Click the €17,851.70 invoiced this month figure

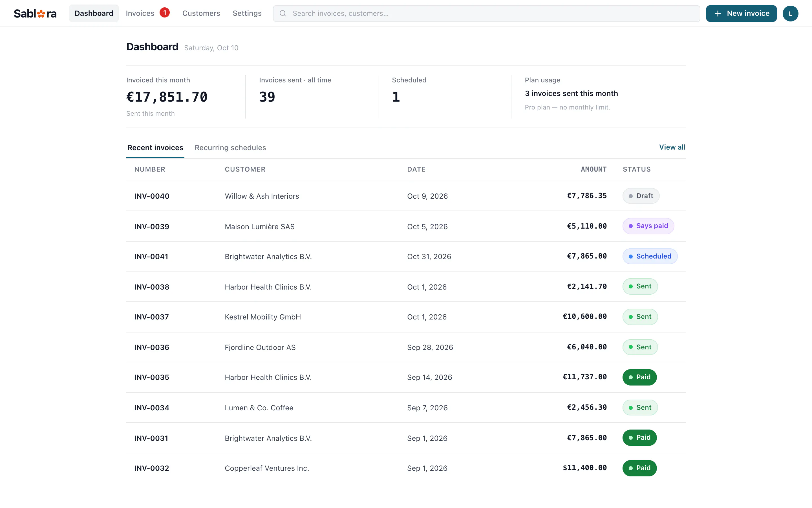(167, 97)
